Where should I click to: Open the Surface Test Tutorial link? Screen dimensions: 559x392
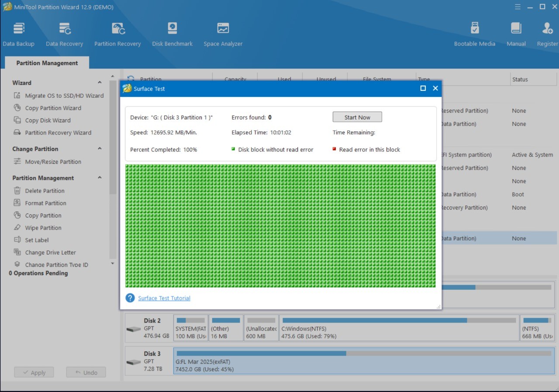pos(164,298)
